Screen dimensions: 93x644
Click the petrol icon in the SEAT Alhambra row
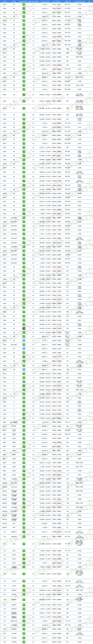(x=24, y=422)
